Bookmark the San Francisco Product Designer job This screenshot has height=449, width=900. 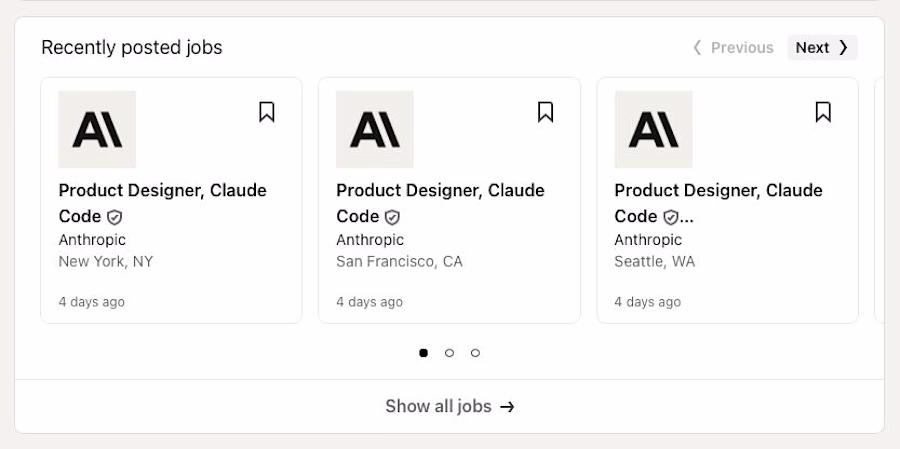(545, 112)
